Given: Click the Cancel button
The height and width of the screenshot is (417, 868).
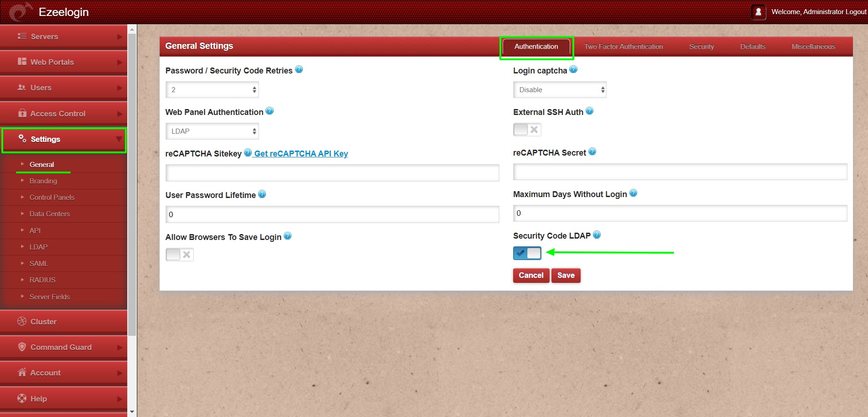Looking at the screenshot, I should (531, 275).
